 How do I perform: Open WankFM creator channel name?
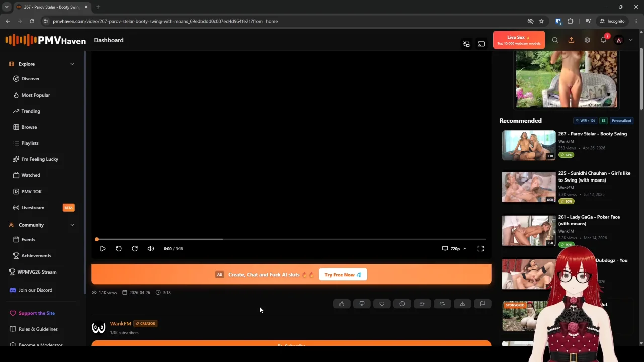coord(120,324)
